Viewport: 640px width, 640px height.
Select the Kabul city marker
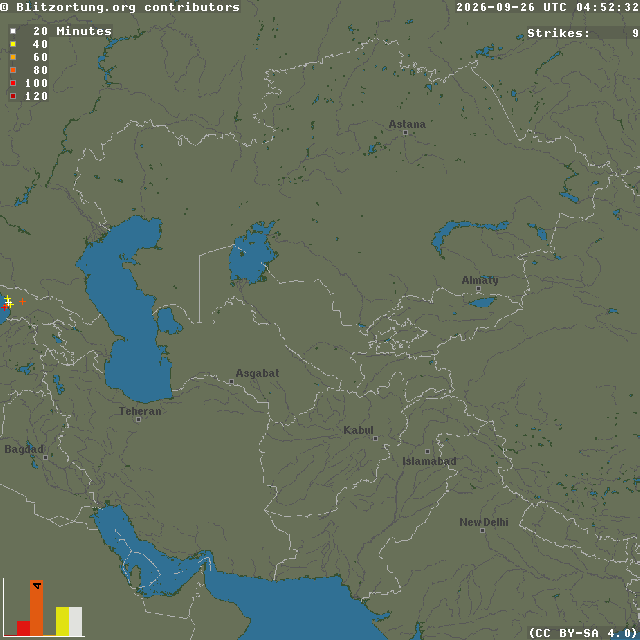point(375,438)
